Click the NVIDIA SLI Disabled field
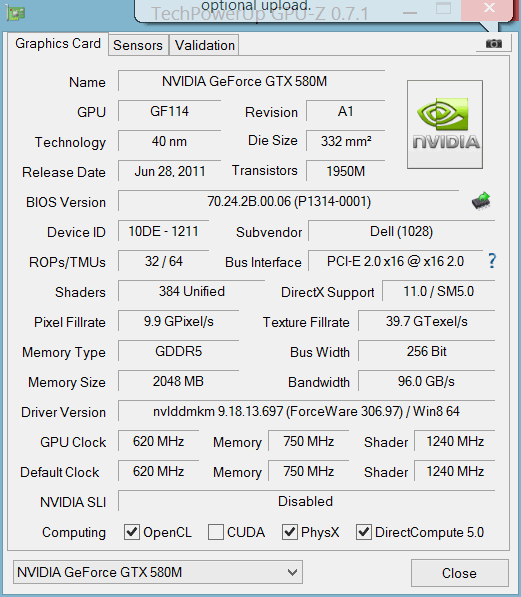521x597 pixels. 306,501
